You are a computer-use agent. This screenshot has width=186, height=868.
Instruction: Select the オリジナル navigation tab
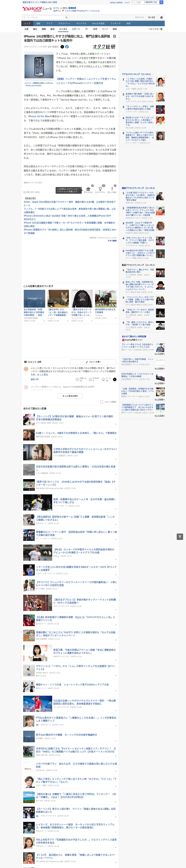[81, 24]
